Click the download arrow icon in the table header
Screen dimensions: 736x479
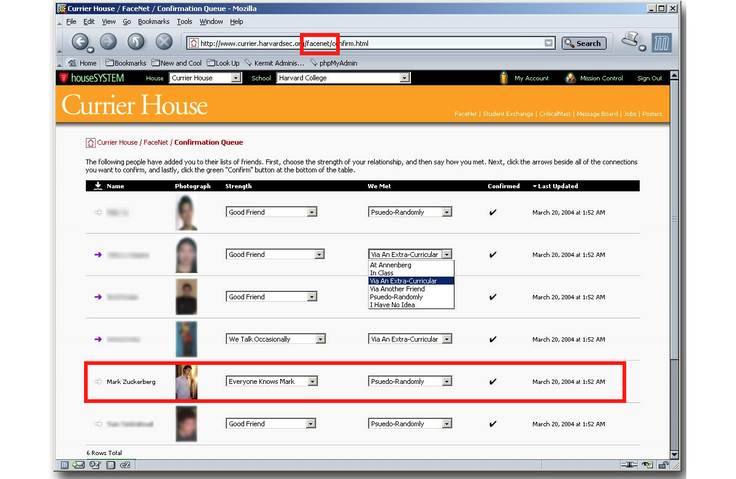tap(98, 186)
